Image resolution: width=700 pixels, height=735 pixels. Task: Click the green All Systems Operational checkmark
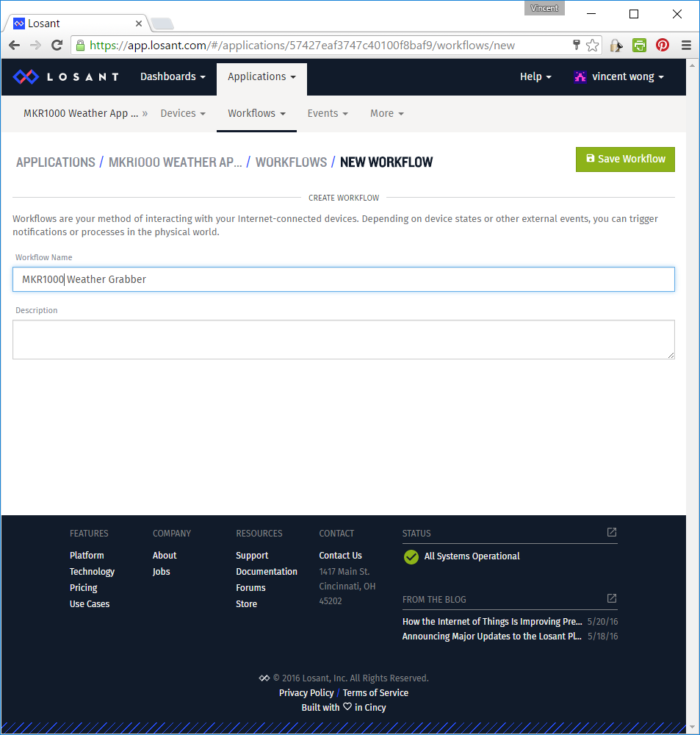(411, 557)
